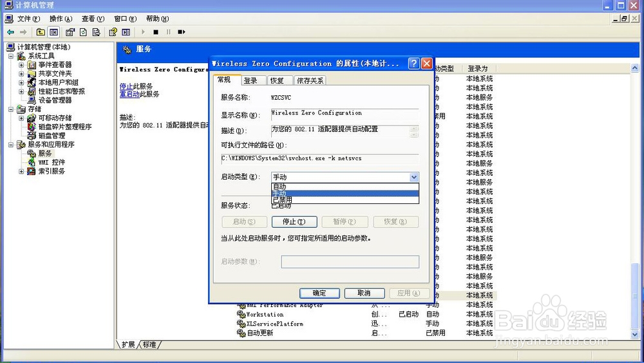Click the WMI 控件 tree icon
Screen dimensions: 644x363
(32, 162)
